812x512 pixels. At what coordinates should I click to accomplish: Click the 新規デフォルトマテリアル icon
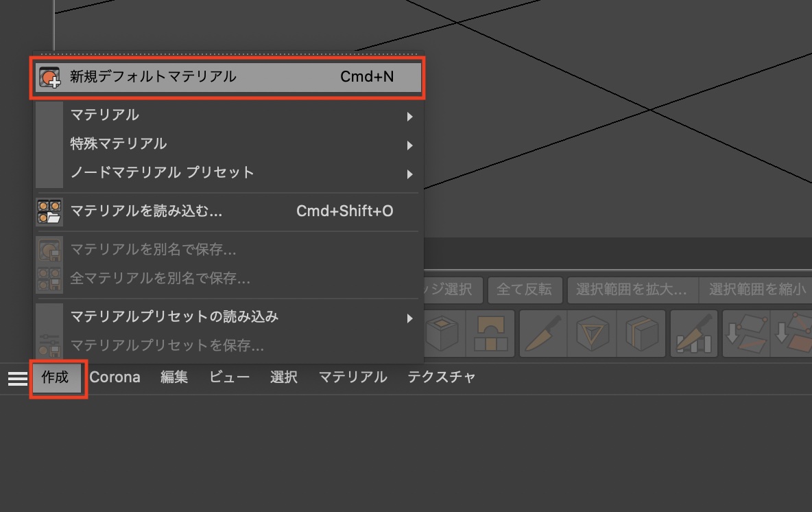(x=49, y=77)
